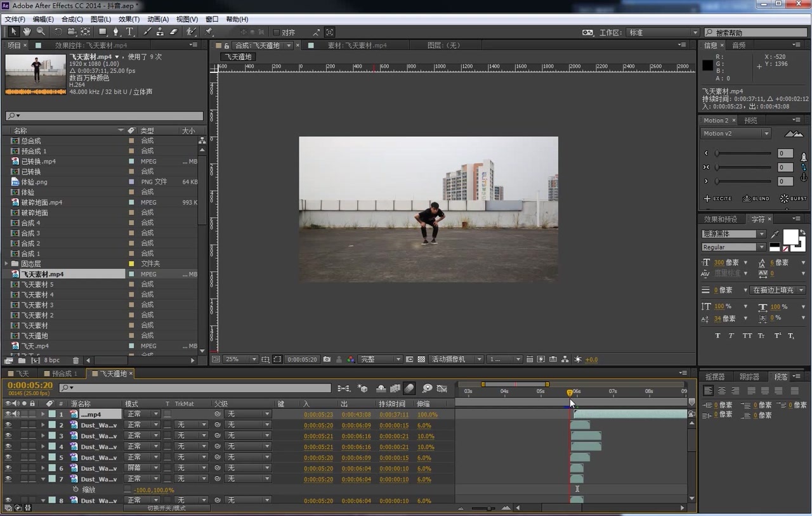Open the 完整 resolution dropdown
Image resolution: width=812 pixels, height=516 pixels.
point(381,359)
